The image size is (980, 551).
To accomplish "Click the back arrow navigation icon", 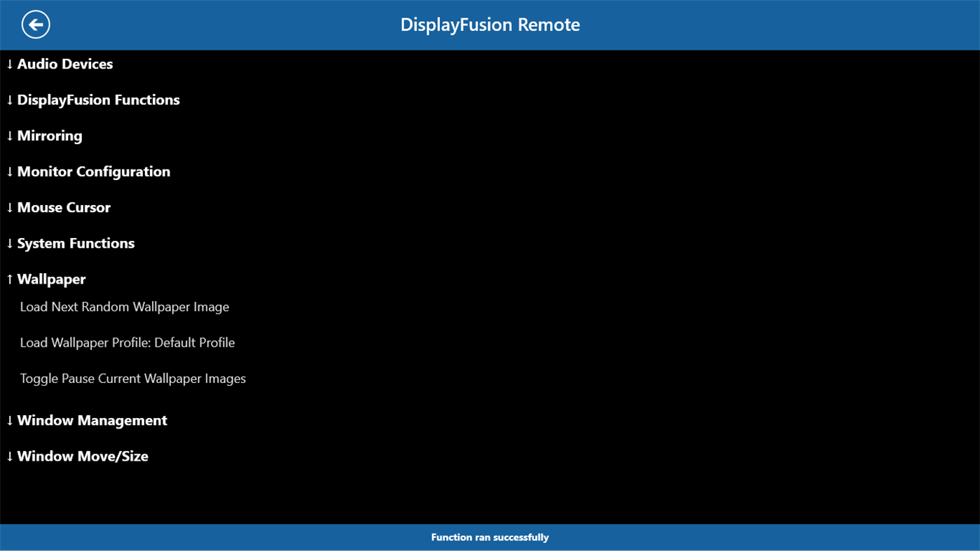I will 35,24.
